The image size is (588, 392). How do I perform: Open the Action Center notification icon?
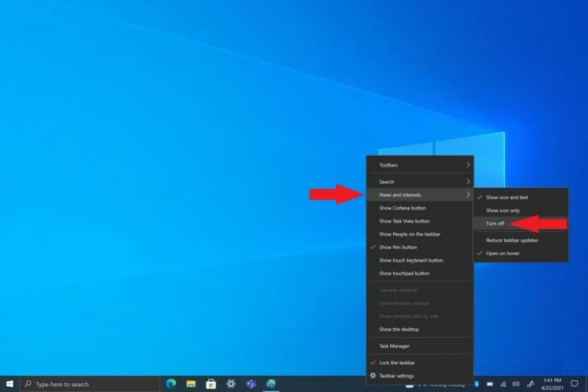click(574, 384)
